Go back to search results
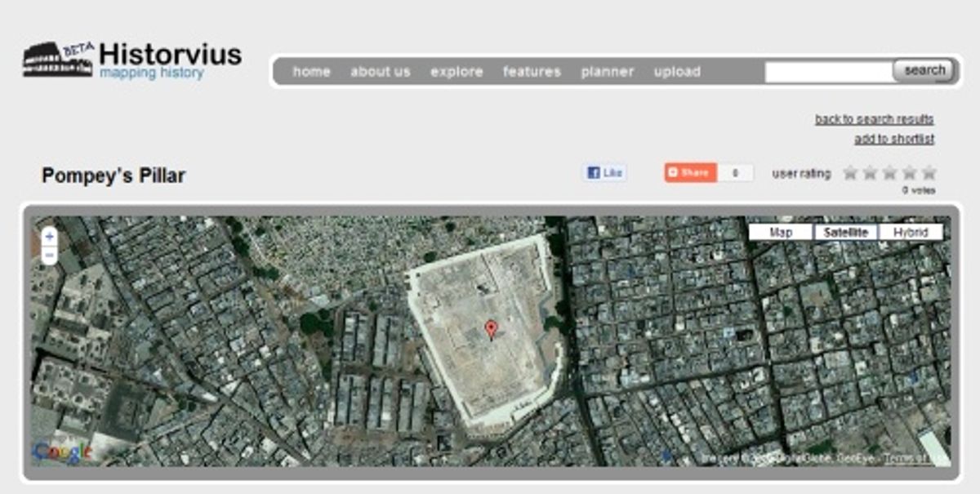 click(x=875, y=118)
